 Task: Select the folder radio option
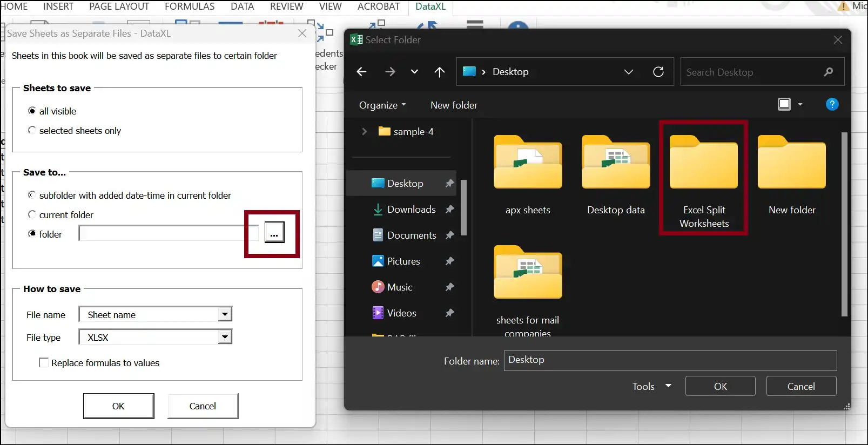click(45, 234)
